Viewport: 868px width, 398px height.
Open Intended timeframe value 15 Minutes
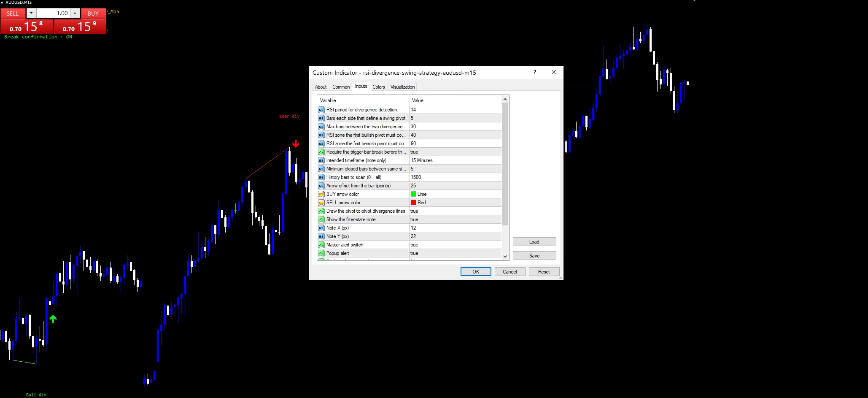pyautogui.click(x=456, y=160)
